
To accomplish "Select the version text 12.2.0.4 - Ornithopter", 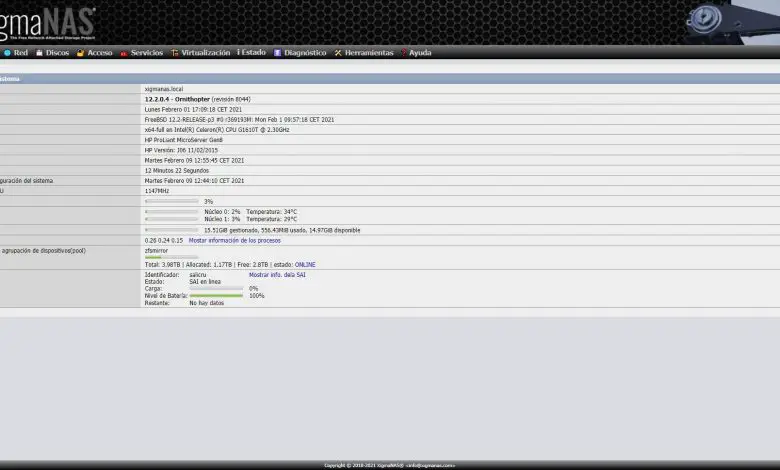I will 177,99.
